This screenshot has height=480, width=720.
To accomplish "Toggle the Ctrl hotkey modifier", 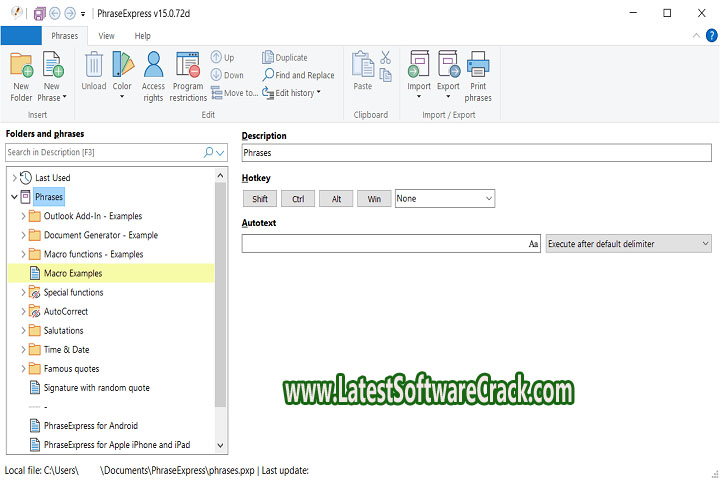I will click(x=298, y=199).
